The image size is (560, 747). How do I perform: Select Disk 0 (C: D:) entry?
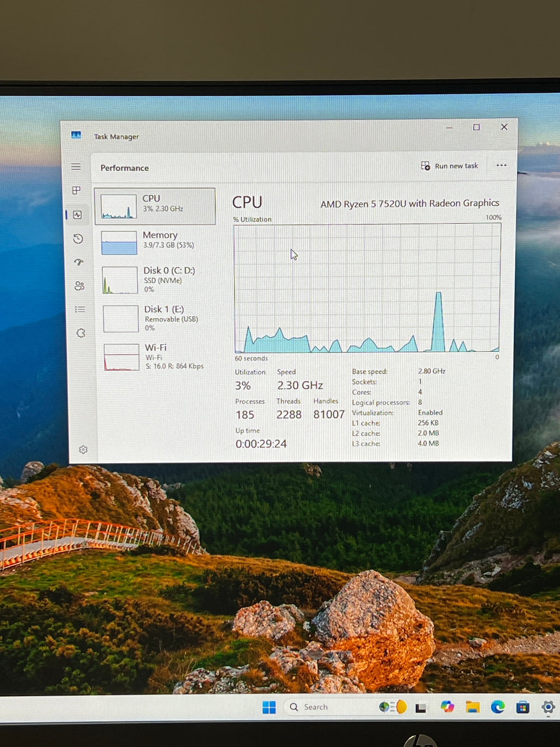(157, 280)
